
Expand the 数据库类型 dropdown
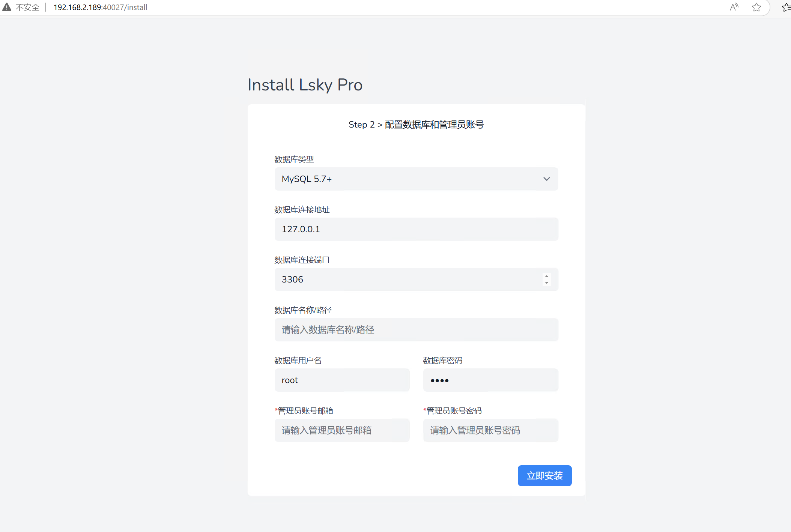[x=416, y=178]
